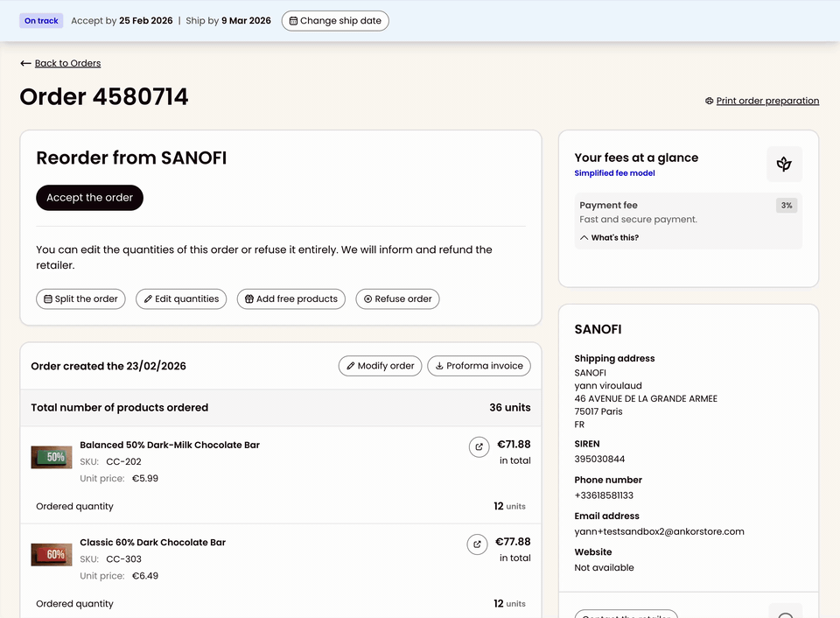Click Accept by 25 Feb 2026 date
Screen dimensions: 840x618
[x=146, y=21]
